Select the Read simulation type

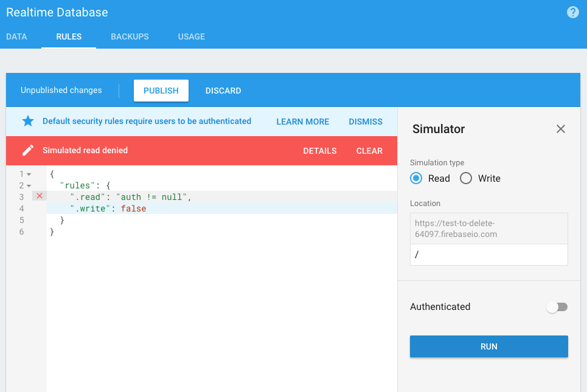(416, 178)
